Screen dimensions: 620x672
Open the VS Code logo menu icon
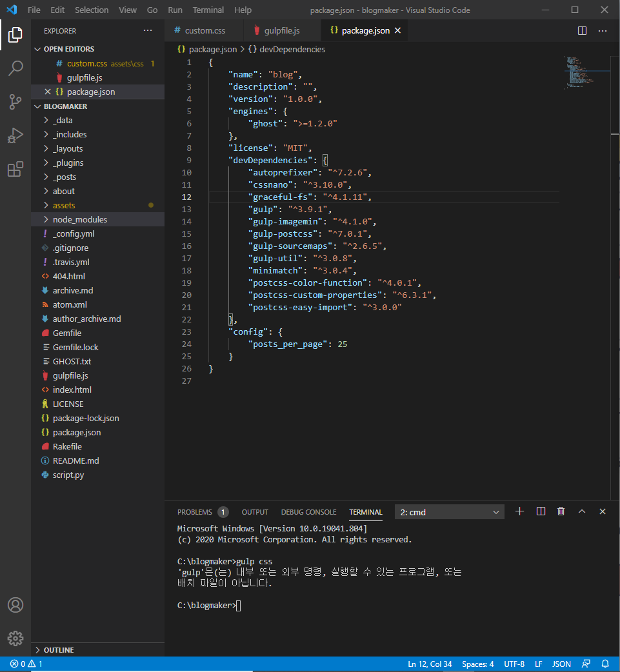tap(12, 10)
